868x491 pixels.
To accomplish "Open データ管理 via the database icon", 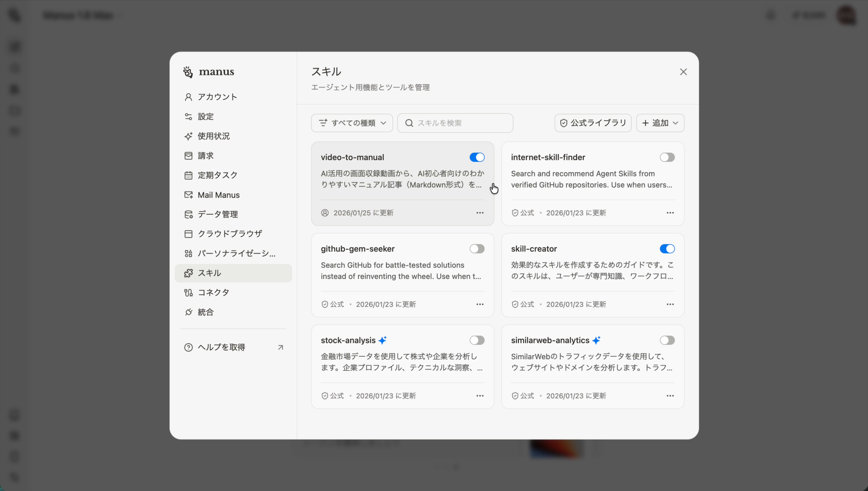I will pos(189,214).
